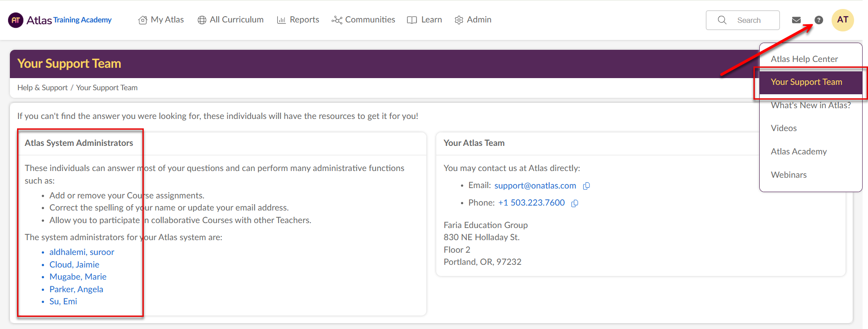Click the search magnifier icon
868x329 pixels.
[x=722, y=20]
